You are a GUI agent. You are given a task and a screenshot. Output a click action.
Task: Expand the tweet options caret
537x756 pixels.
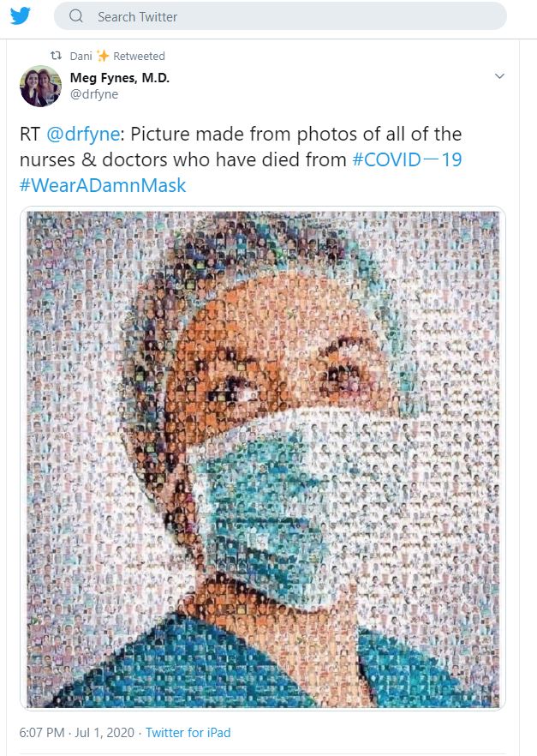(500, 77)
